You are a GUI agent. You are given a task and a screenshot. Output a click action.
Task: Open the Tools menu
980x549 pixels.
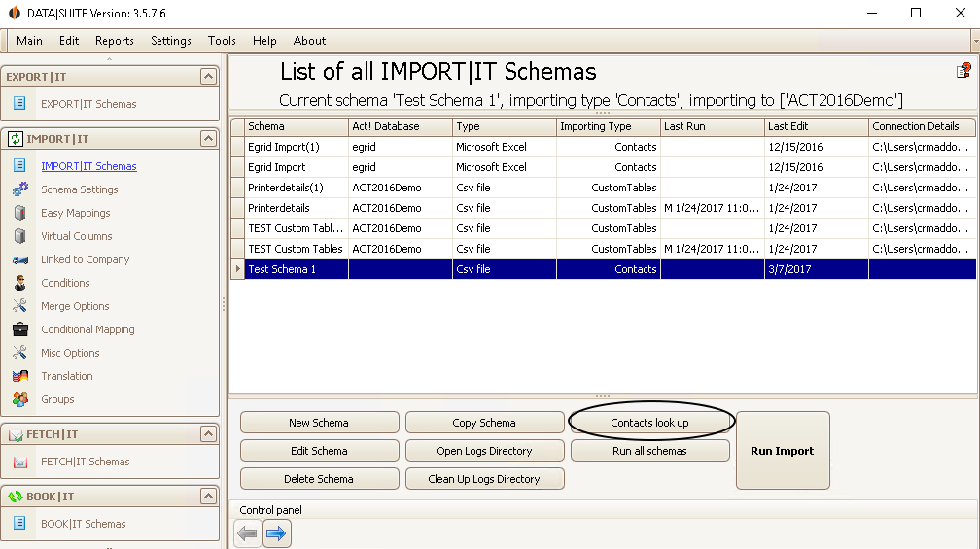tap(222, 41)
